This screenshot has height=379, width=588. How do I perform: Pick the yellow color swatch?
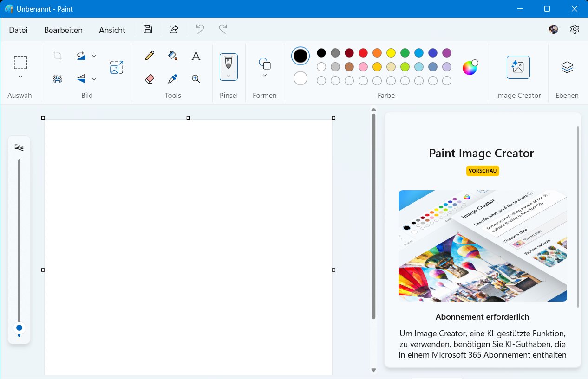[391, 53]
